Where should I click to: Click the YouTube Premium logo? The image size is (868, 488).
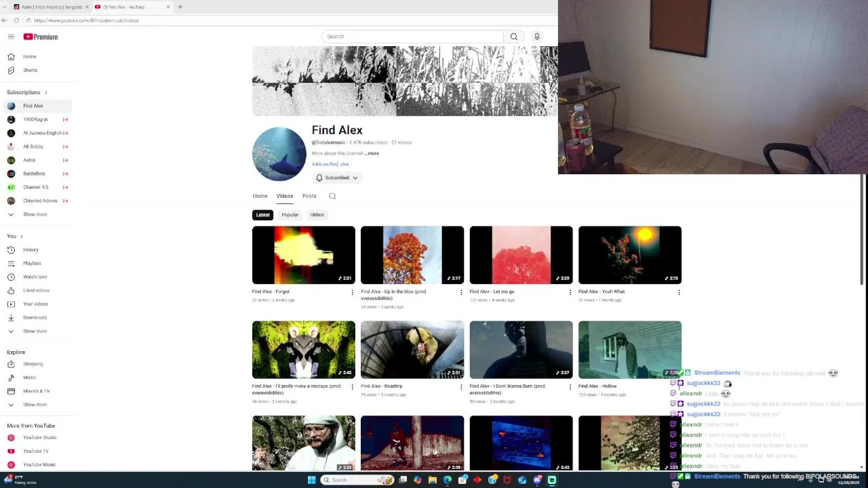pos(41,37)
